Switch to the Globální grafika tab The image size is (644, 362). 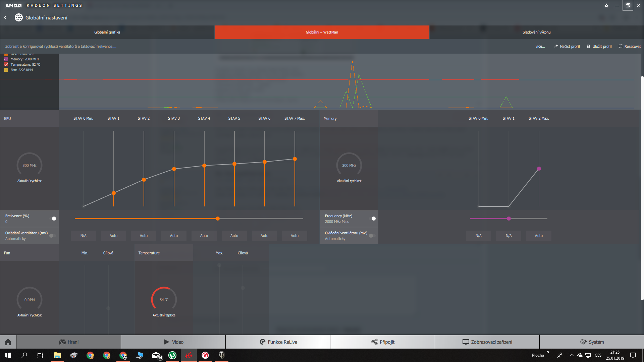[x=107, y=32]
